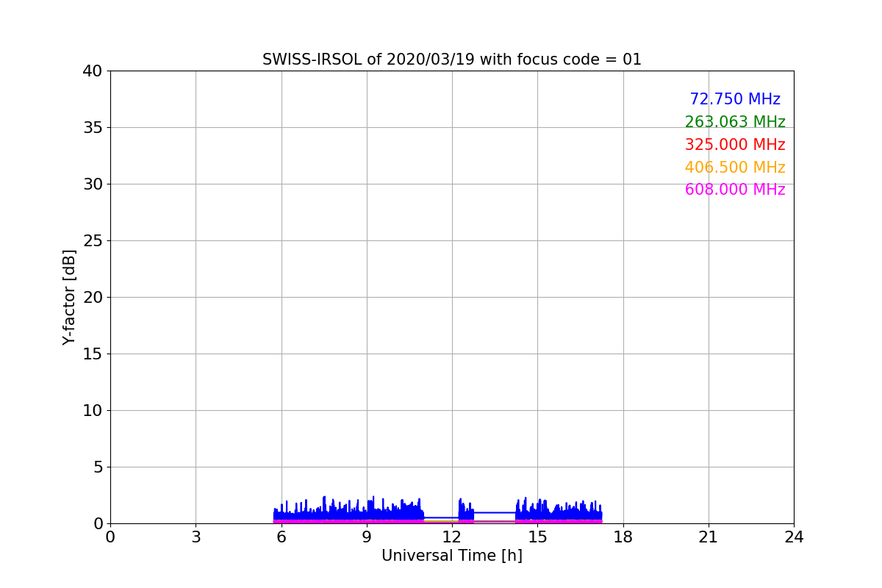The height and width of the screenshot is (588, 882).
Task: Select the 406.500 MHz legend label
Action: 735,168
